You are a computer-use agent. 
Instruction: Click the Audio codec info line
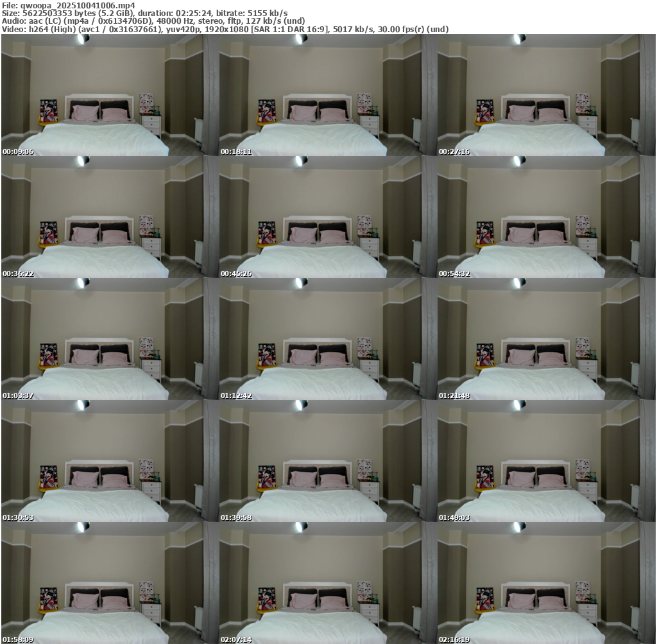click(153, 21)
